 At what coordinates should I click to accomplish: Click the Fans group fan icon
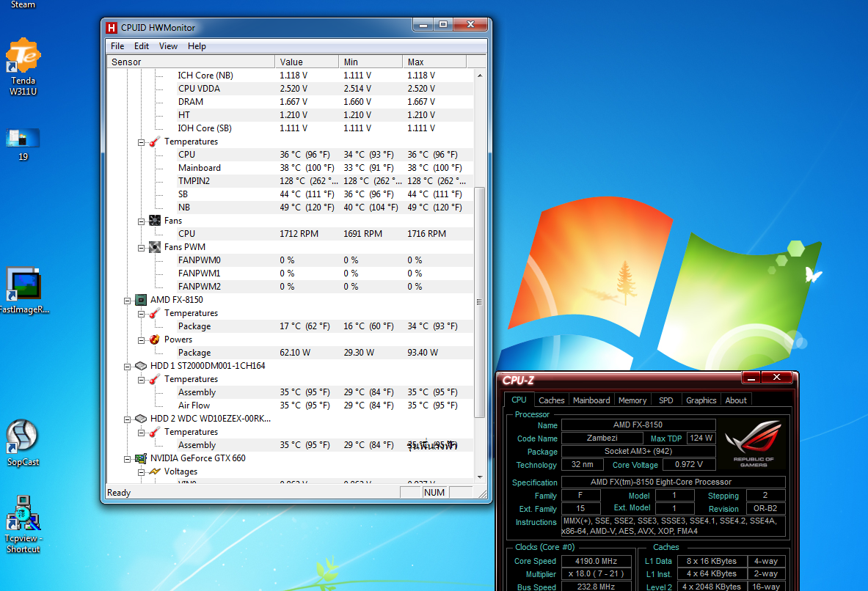coord(154,220)
